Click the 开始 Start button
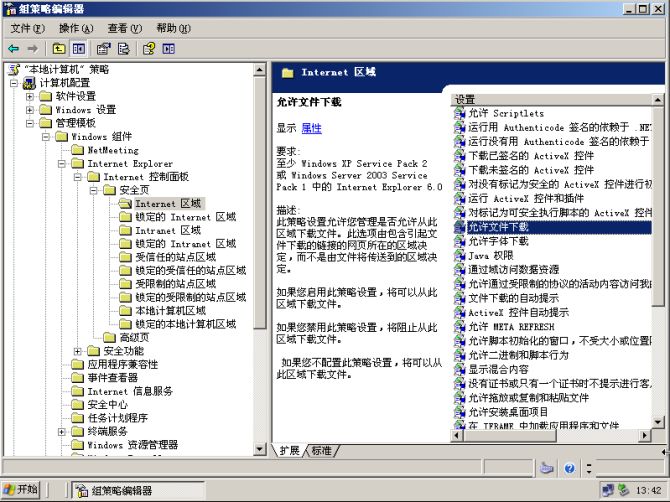 pos(21,490)
